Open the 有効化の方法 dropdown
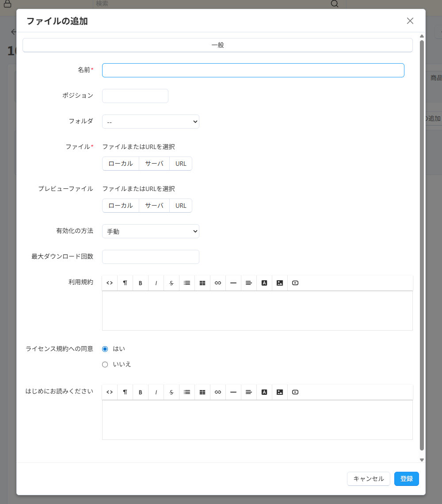Image resolution: width=442 pixels, height=504 pixels. point(150,231)
